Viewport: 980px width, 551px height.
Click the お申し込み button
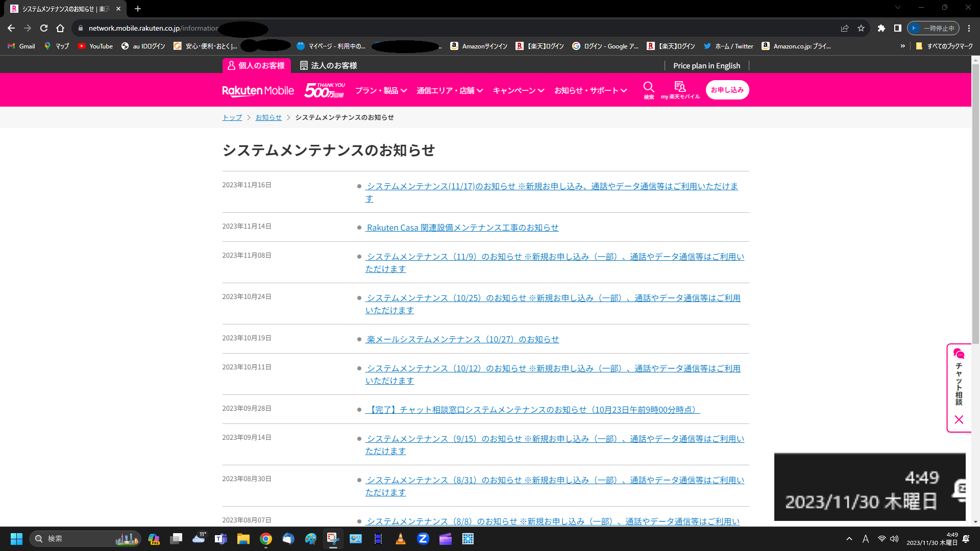click(727, 90)
